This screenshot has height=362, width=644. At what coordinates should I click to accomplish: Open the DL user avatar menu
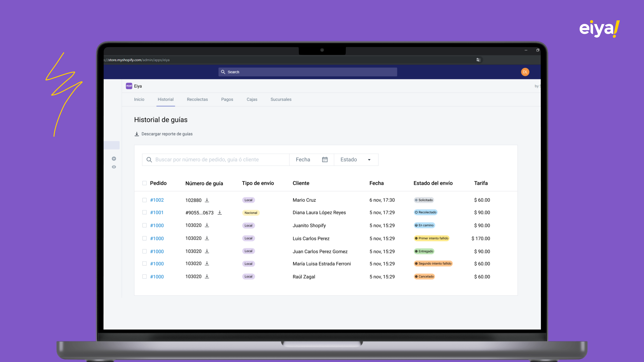coord(525,72)
